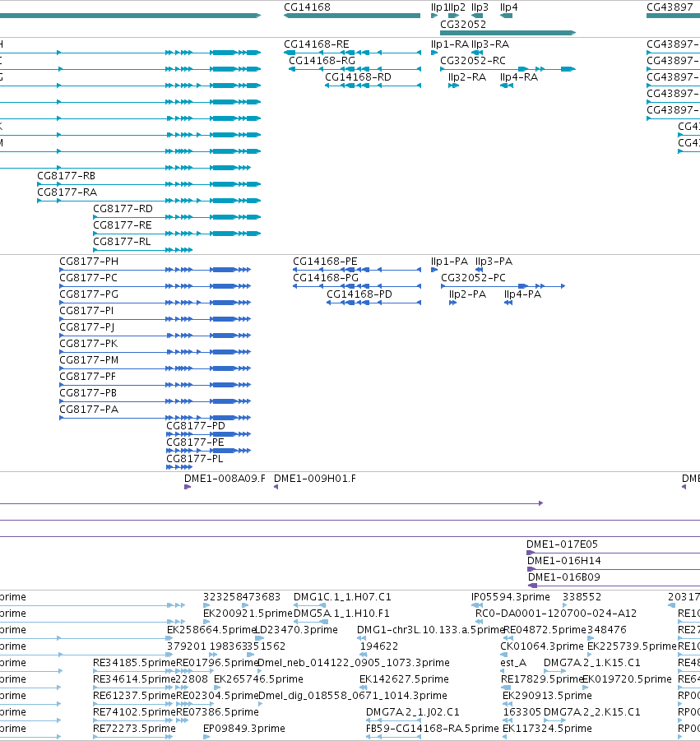Select protein CG8177-PE
Screen dimensions: 700x741
pyautogui.click(x=195, y=442)
